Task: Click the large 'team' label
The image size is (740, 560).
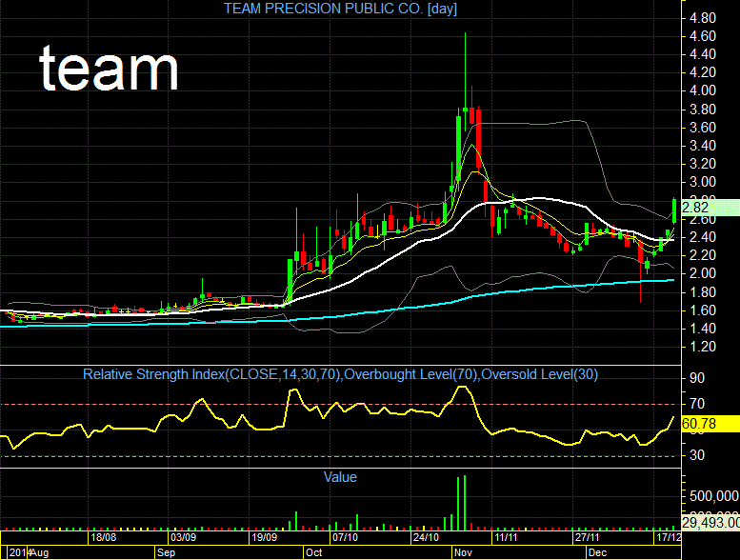Action: pyautogui.click(x=109, y=70)
